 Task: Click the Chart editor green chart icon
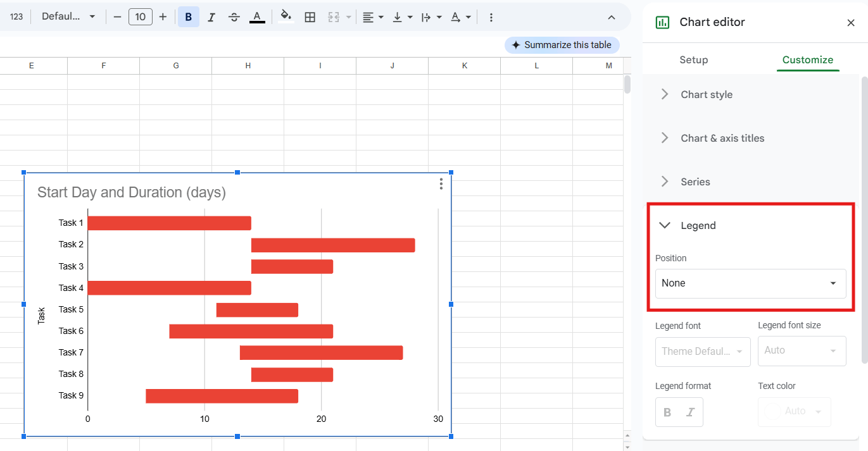tap(662, 23)
